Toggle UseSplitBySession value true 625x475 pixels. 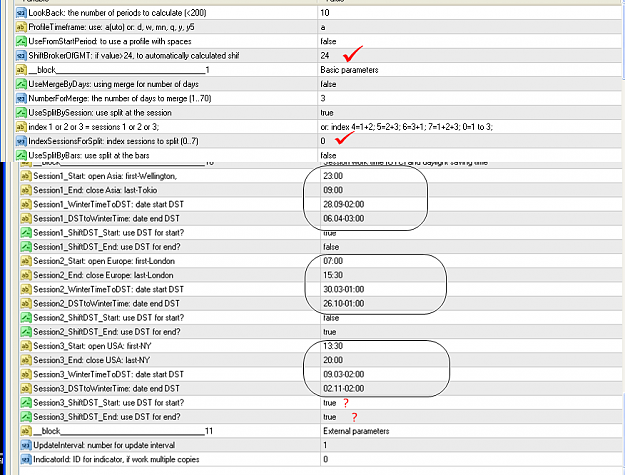click(327, 113)
